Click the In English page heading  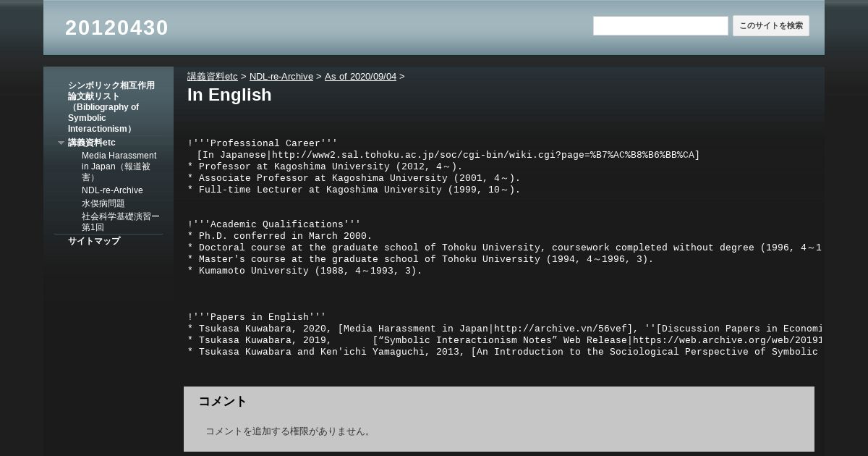(229, 95)
